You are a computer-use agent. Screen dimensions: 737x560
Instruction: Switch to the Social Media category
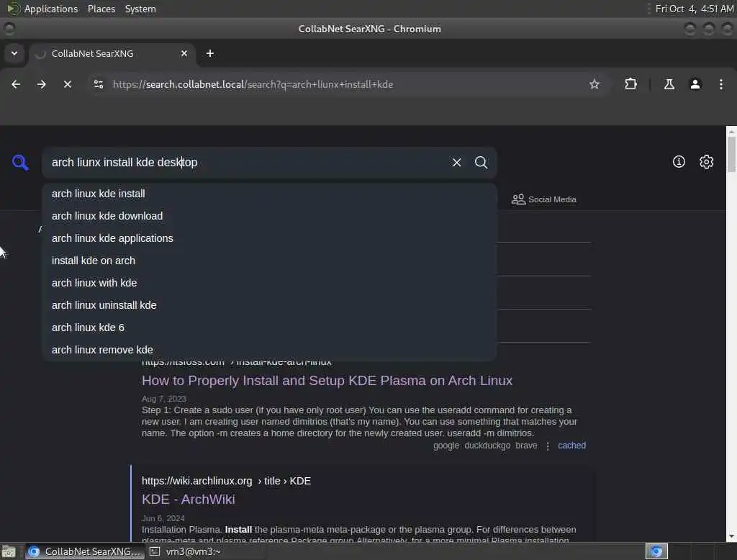coord(544,199)
